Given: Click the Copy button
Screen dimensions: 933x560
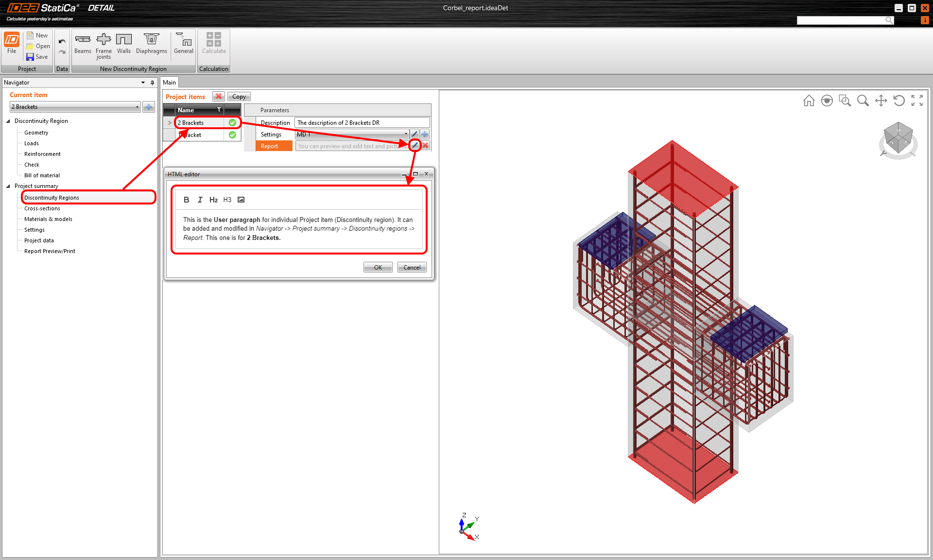Looking at the screenshot, I should pyautogui.click(x=239, y=97).
